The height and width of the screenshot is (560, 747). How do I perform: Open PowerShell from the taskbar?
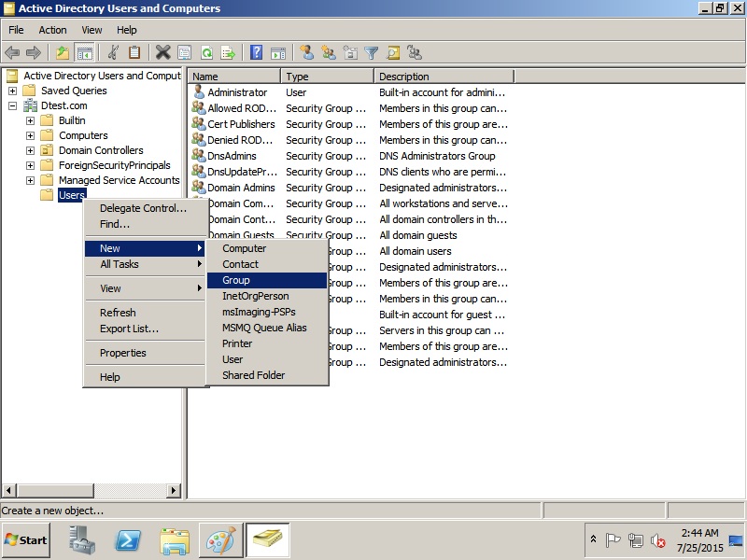(x=128, y=539)
